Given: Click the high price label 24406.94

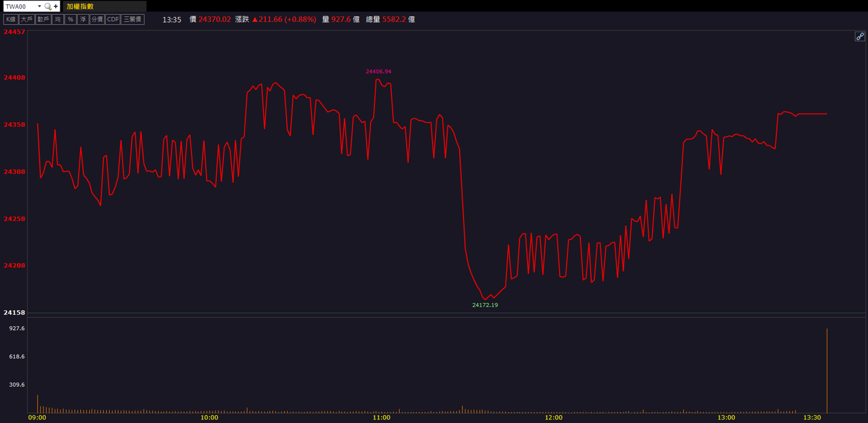Looking at the screenshot, I should [379, 72].
